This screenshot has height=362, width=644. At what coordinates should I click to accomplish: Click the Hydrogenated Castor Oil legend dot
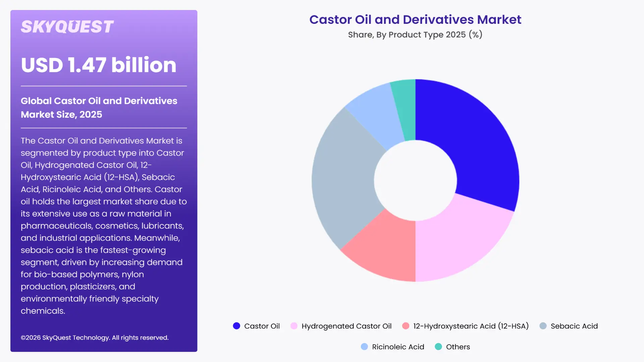coord(294,326)
